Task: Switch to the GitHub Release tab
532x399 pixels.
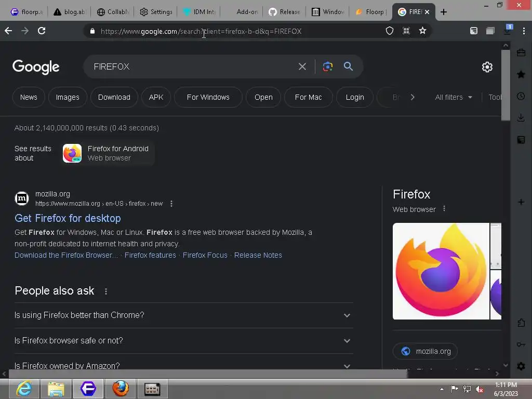Action: 284,12
